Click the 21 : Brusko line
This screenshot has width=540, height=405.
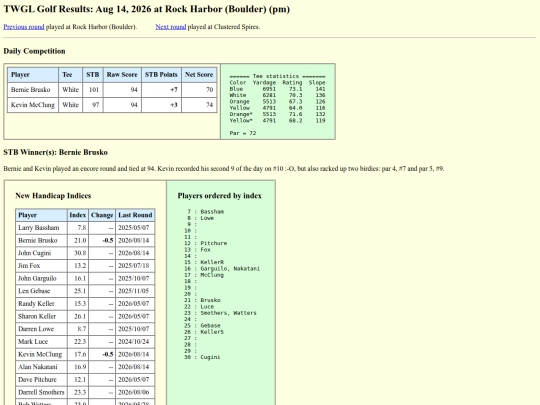click(x=202, y=300)
